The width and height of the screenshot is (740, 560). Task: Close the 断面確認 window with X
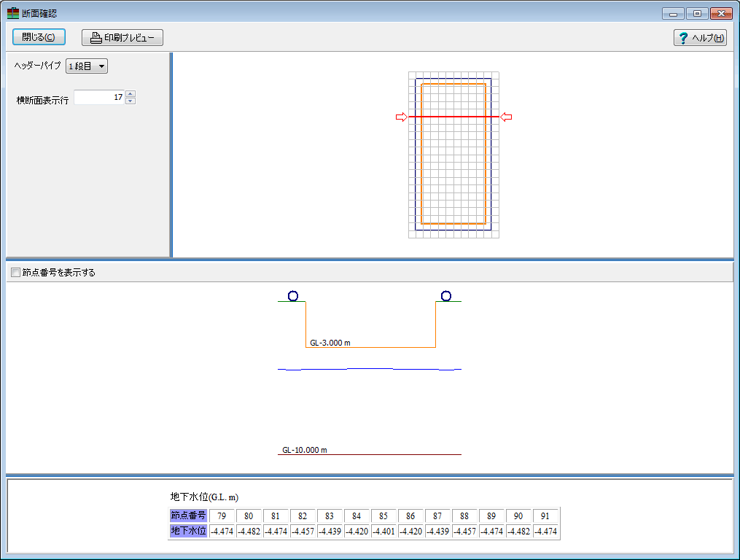[x=721, y=14]
